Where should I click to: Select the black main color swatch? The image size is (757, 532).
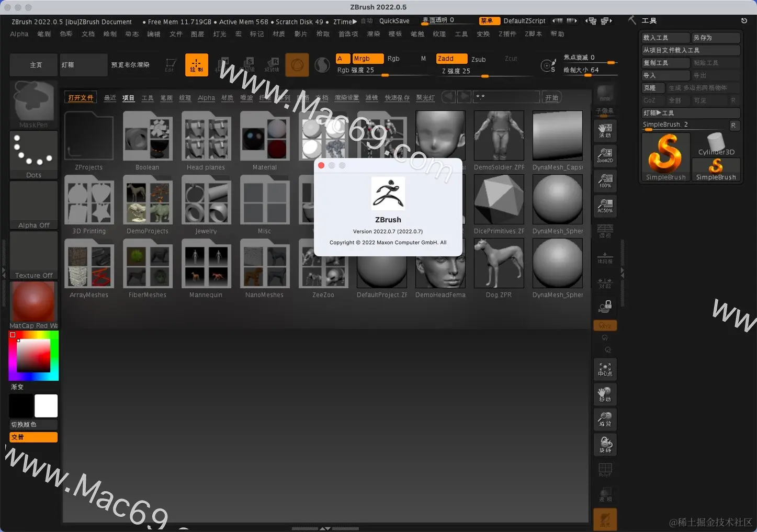[x=21, y=406]
